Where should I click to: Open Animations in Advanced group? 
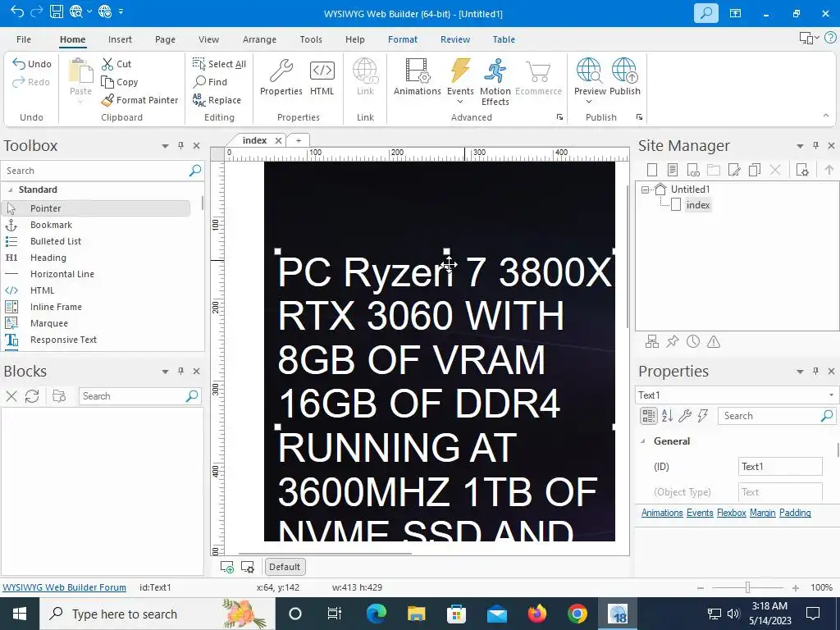coord(418,78)
